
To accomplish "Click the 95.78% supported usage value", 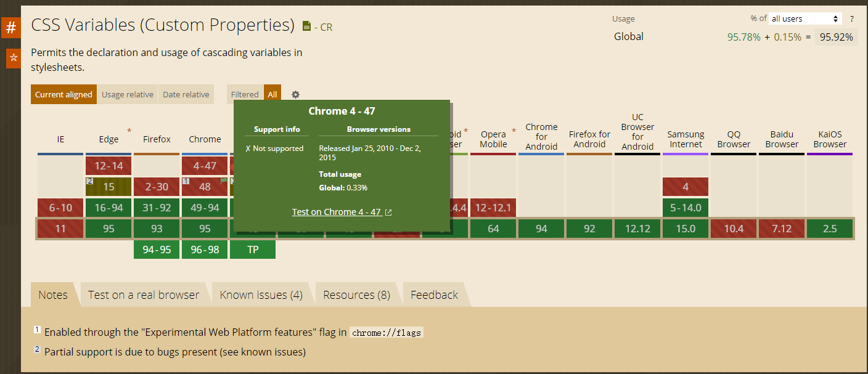I will [744, 37].
